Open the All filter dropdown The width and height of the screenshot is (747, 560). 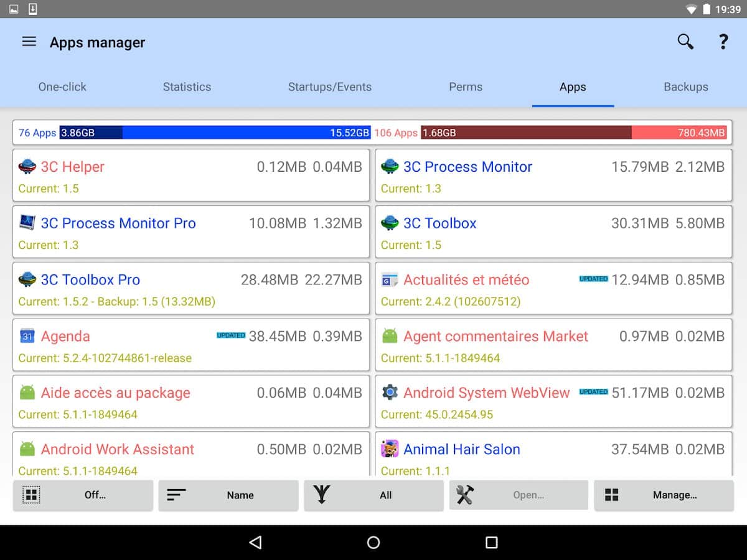(x=374, y=495)
